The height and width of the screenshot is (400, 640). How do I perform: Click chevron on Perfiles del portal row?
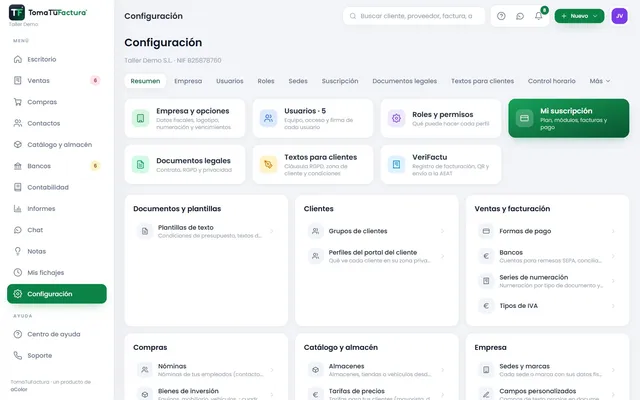(x=442, y=256)
